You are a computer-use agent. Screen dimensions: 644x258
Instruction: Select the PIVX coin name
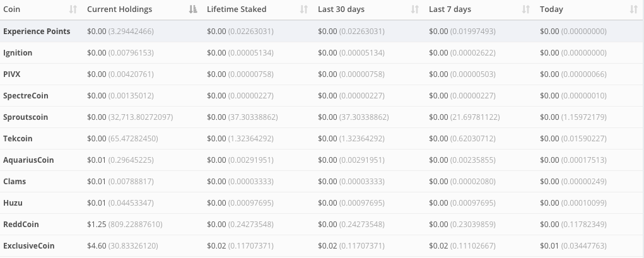coord(11,74)
